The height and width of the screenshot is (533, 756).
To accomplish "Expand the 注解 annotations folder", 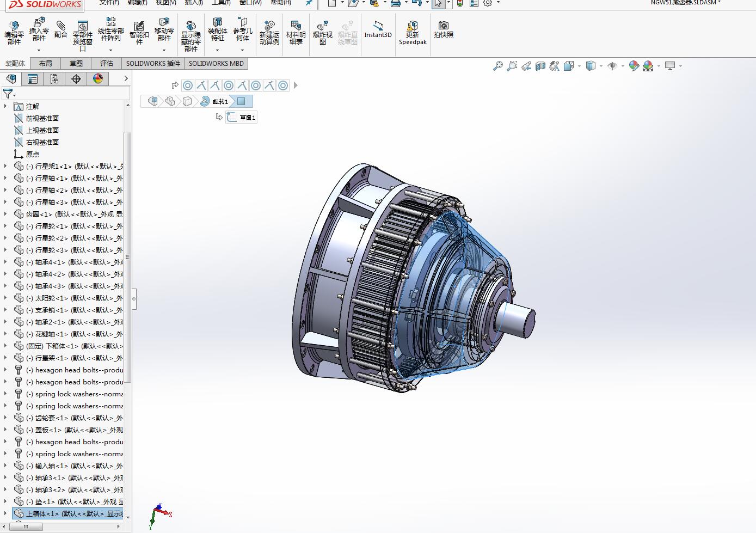I will (x=5, y=106).
